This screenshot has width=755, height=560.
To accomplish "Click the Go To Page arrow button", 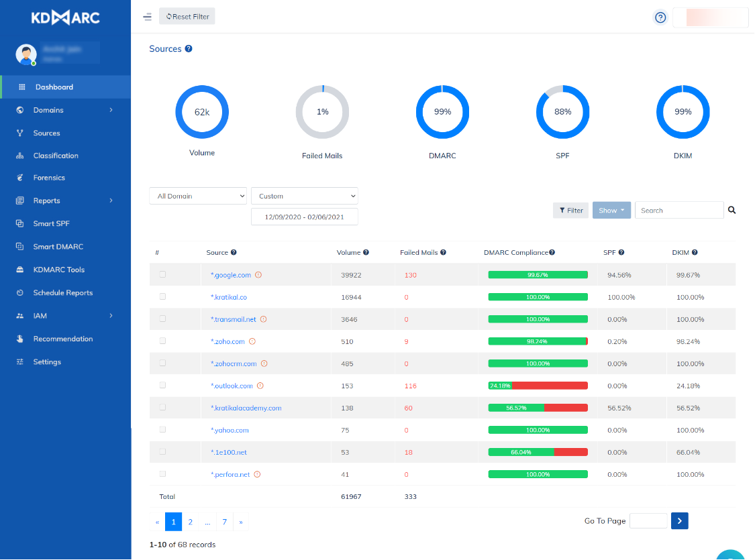I will tap(679, 521).
